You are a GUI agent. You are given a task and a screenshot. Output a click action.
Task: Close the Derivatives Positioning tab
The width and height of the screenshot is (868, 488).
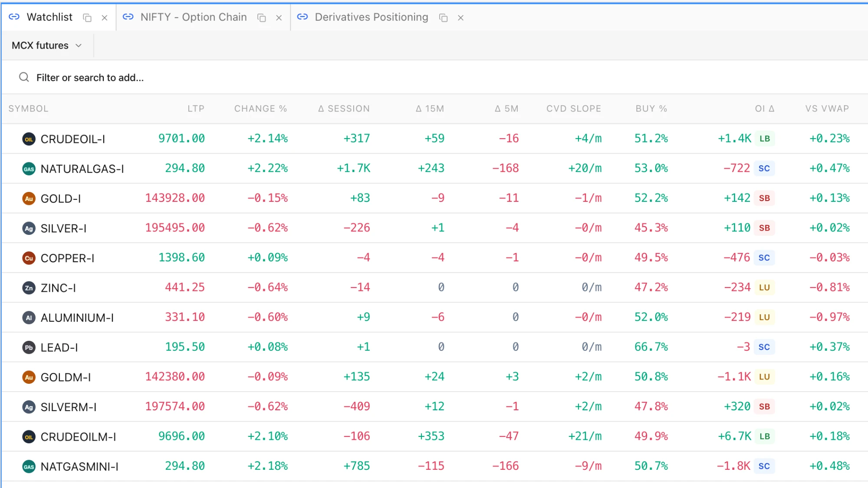tap(461, 18)
